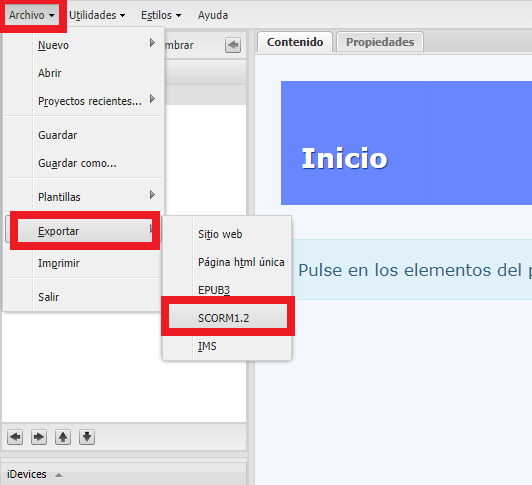Open the Ayuda menu
The image size is (532, 485).
pyautogui.click(x=213, y=15)
